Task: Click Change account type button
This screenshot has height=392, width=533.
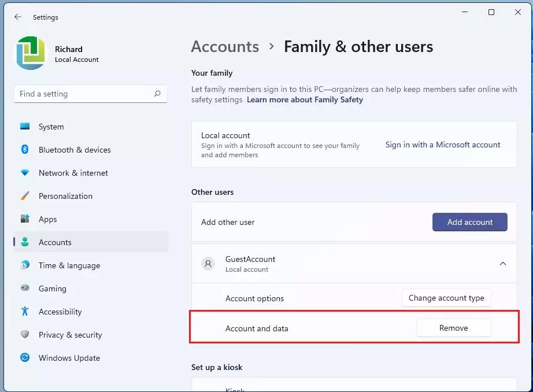Action: [x=446, y=298]
